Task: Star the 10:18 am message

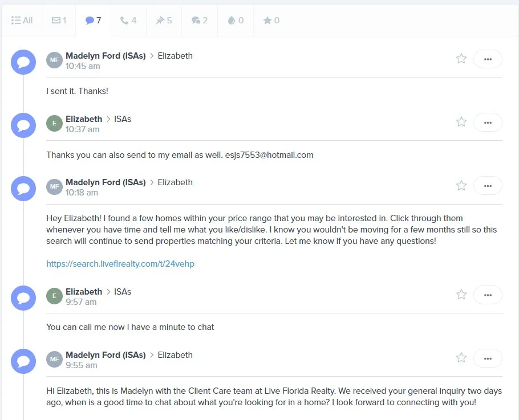Action: point(461,186)
